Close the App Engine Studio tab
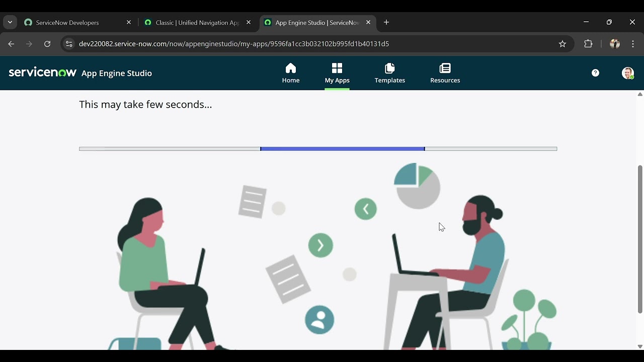This screenshot has width=644, height=362. [368, 23]
